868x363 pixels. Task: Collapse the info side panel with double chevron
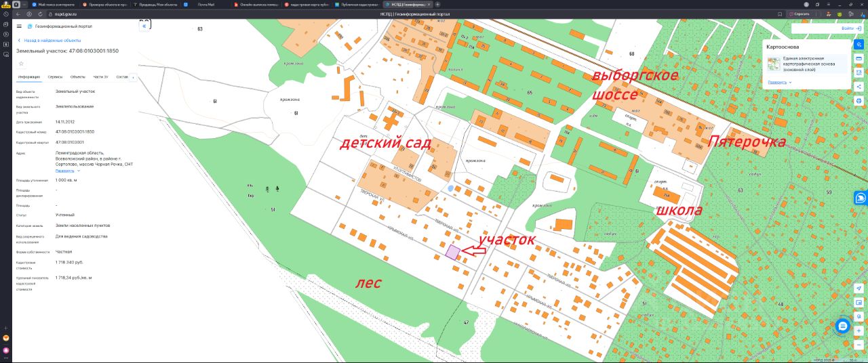click(144, 25)
